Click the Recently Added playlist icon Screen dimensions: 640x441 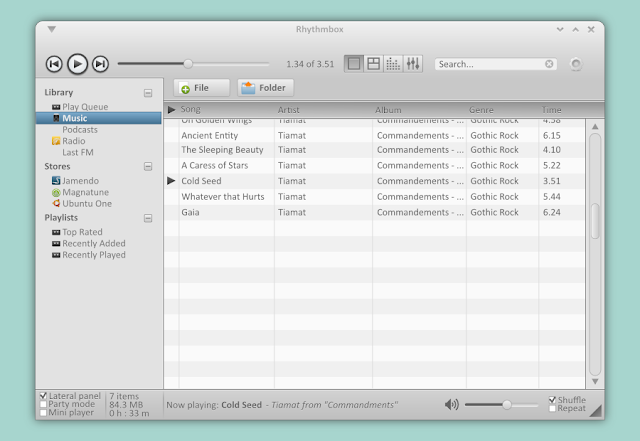coord(56,244)
